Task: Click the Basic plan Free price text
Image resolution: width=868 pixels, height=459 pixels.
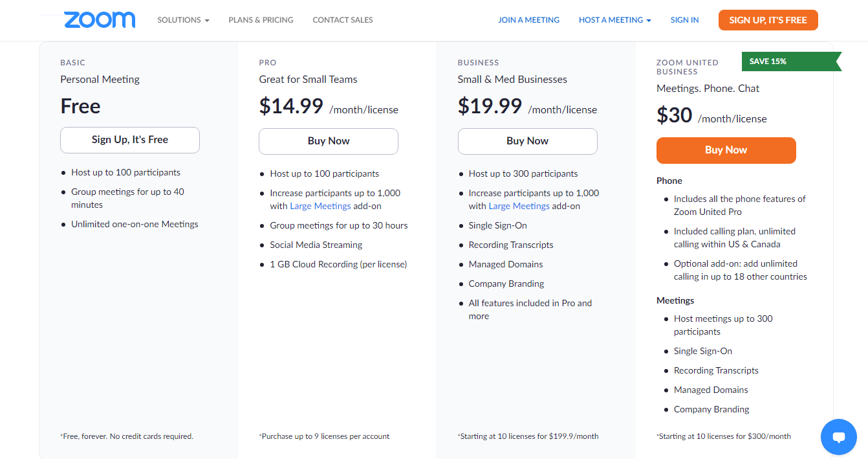Action: [x=80, y=106]
